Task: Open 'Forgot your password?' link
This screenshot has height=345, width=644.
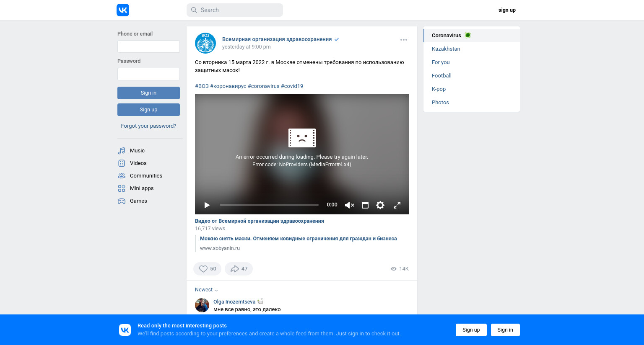Action: (x=148, y=126)
